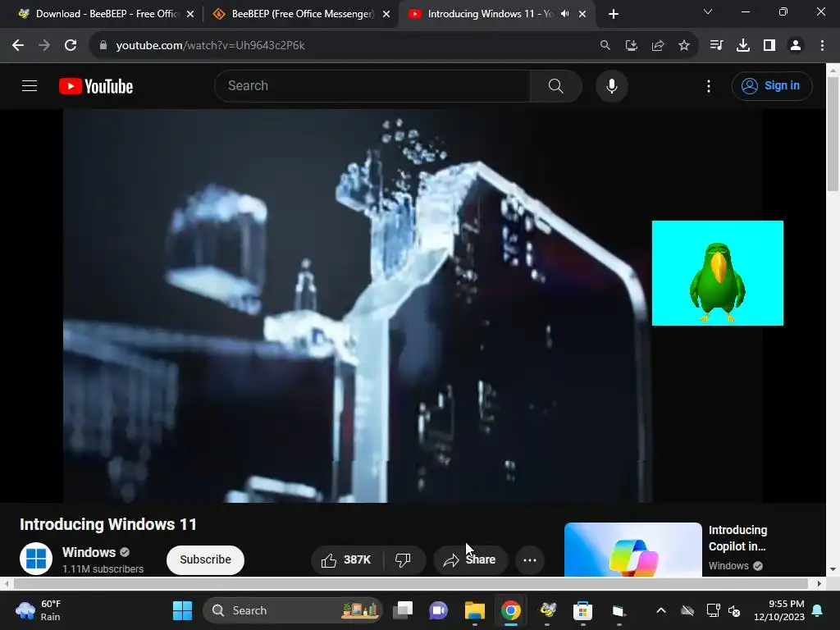Image resolution: width=840 pixels, height=630 pixels.
Task: Dislike this video
Action: 403,559
